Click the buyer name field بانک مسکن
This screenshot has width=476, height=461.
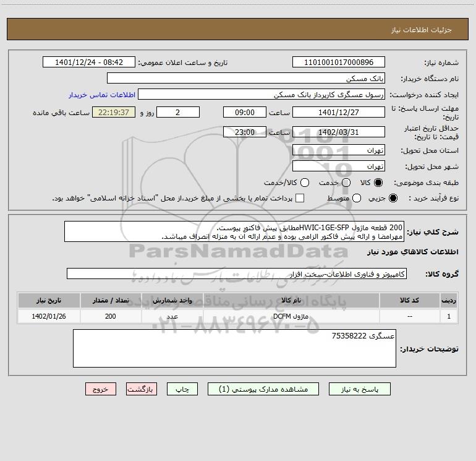246,78
